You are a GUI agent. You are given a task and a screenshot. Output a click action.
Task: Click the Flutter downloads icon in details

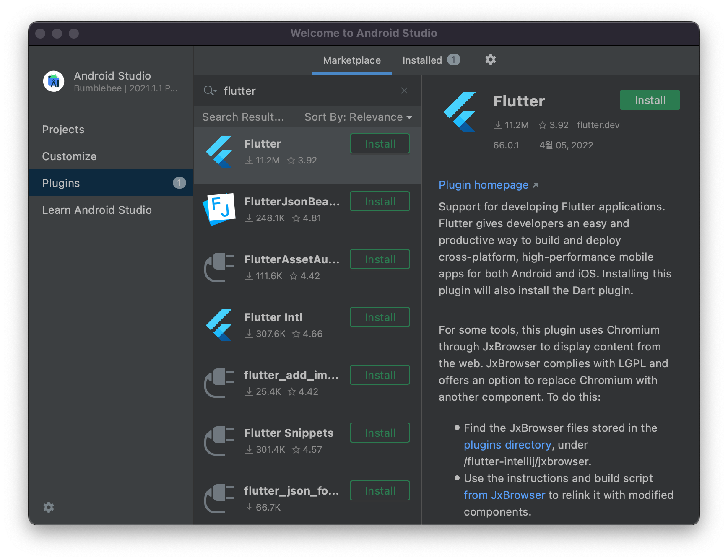(x=498, y=125)
